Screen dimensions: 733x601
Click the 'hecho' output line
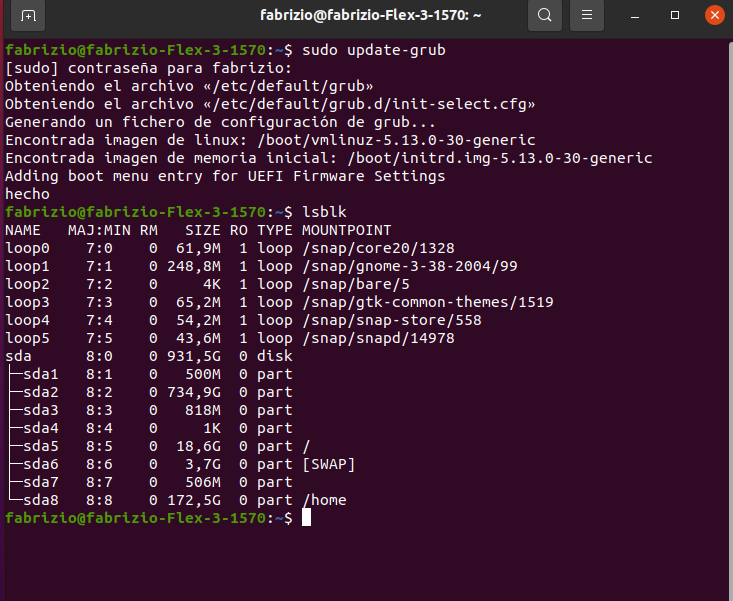point(27,194)
